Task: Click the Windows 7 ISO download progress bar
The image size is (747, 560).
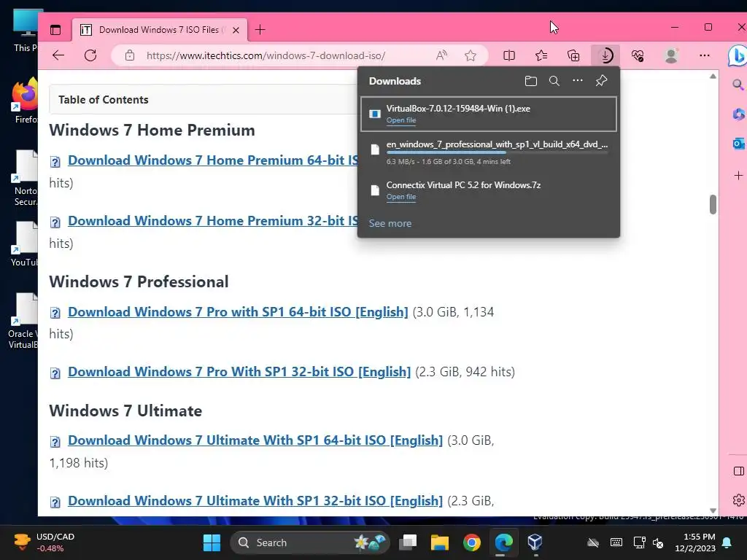Action: click(498, 152)
